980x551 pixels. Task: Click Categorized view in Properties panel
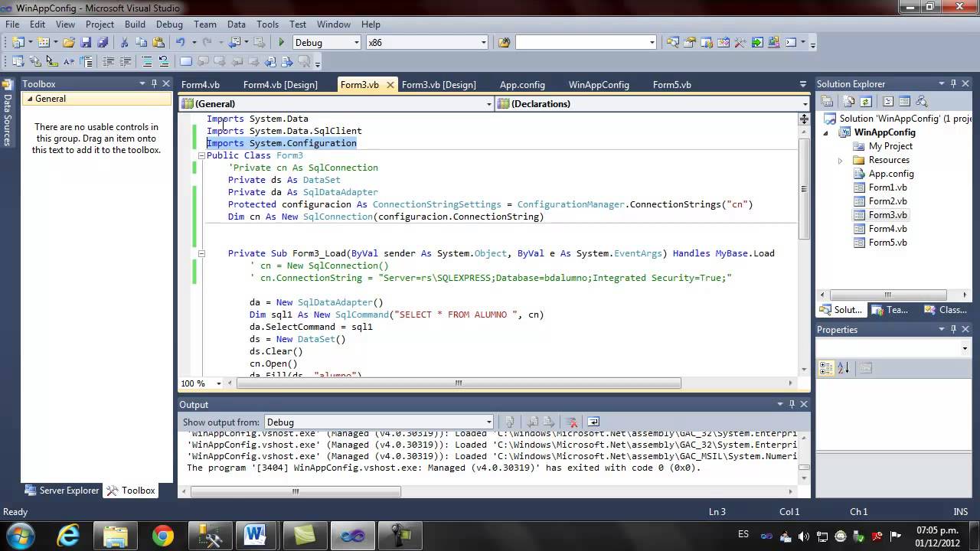coord(826,368)
